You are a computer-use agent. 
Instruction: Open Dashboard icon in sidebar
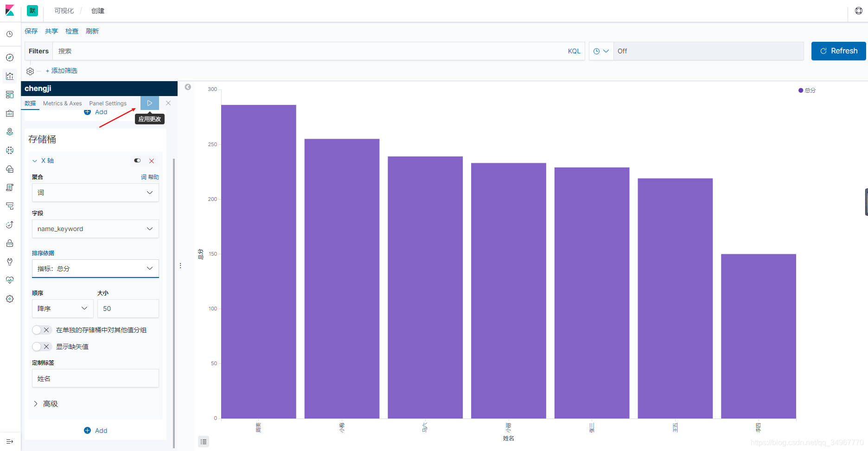pos(10,95)
